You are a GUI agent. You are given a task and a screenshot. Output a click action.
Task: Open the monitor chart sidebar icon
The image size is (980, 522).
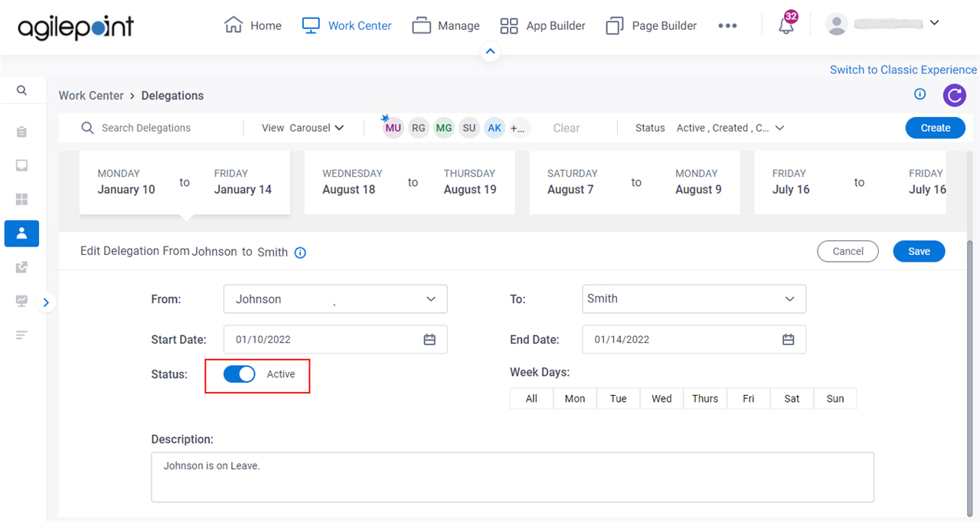[21, 301]
